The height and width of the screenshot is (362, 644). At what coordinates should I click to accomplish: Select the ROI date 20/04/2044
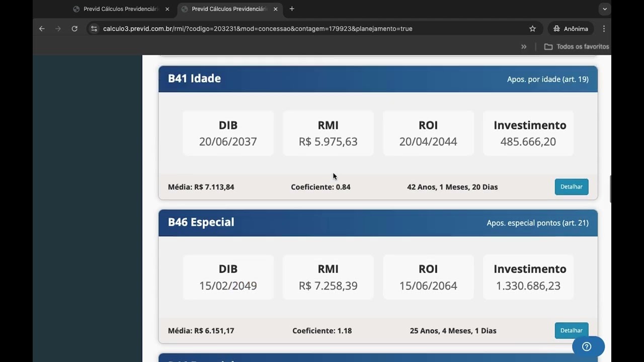click(428, 141)
